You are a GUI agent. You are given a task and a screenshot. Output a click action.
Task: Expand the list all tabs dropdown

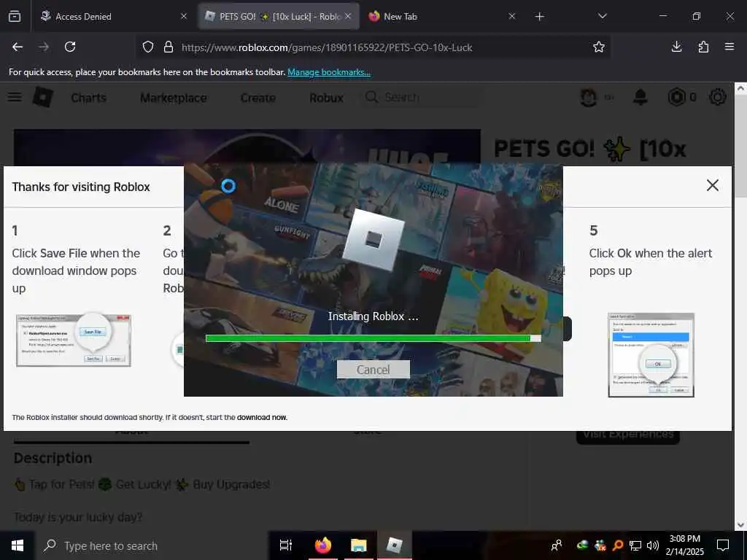coord(602,16)
